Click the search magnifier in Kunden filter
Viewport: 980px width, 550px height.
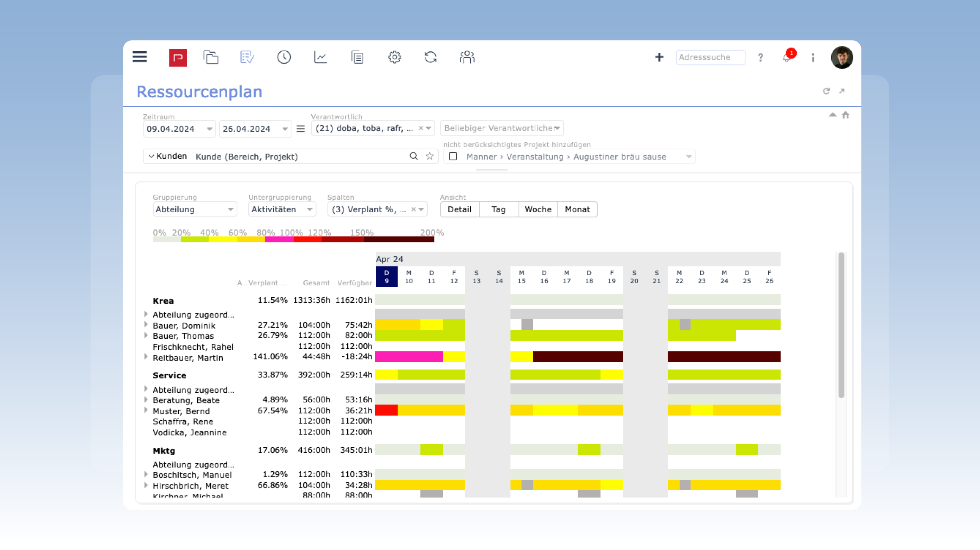414,156
